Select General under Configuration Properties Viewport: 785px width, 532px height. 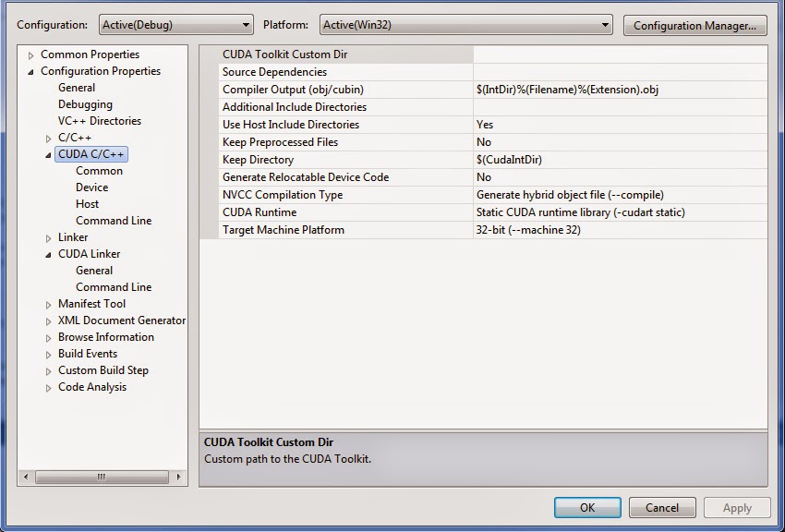[76, 88]
